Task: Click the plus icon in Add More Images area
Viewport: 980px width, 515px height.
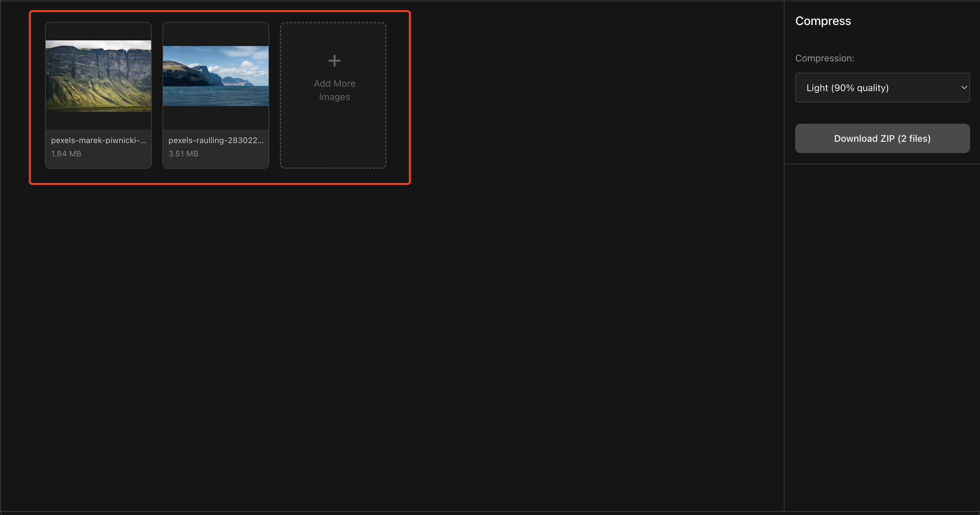Action: tap(334, 60)
